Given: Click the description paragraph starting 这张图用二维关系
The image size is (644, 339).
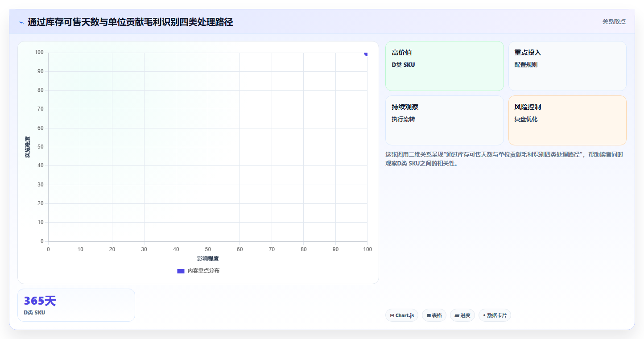Looking at the screenshot, I should [x=505, y=159].
